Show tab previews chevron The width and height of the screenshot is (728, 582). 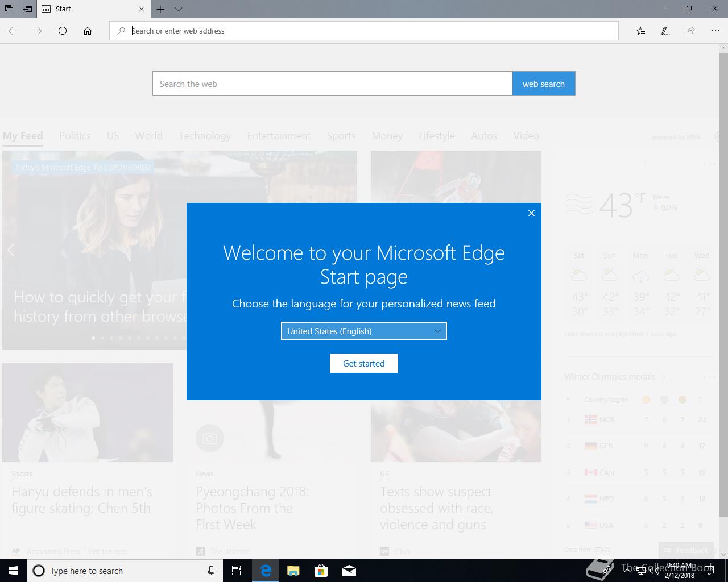click(x=179, y=9)
